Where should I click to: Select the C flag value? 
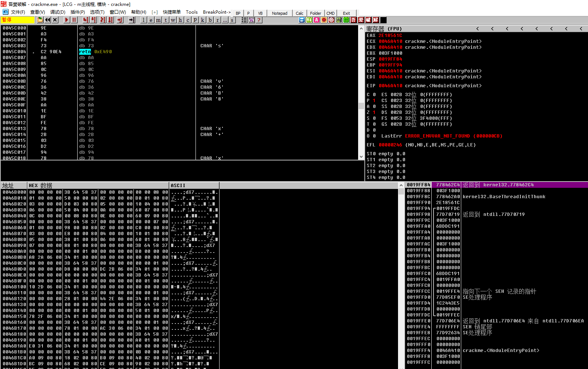point(374,95)
